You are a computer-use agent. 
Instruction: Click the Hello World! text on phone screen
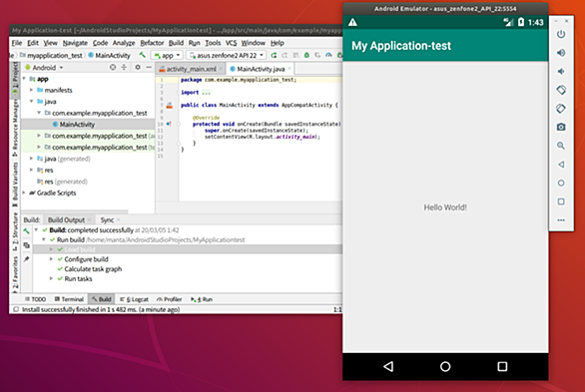point(445,207)
